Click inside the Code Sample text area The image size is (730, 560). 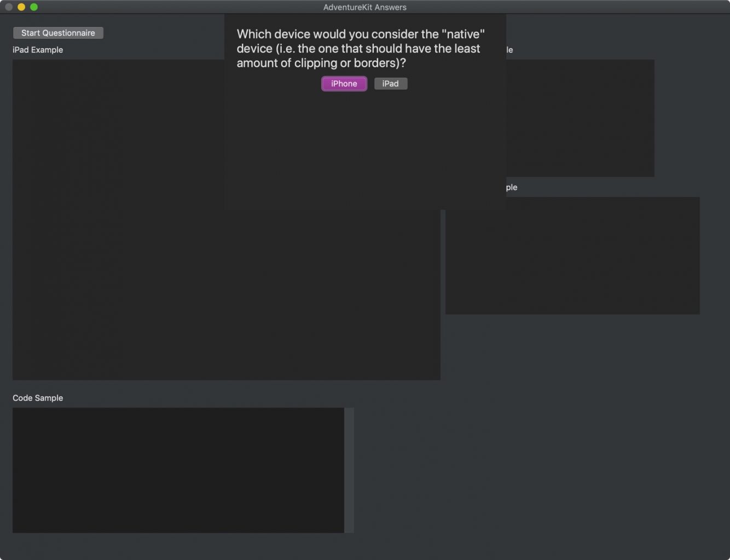tap(178, 470)
